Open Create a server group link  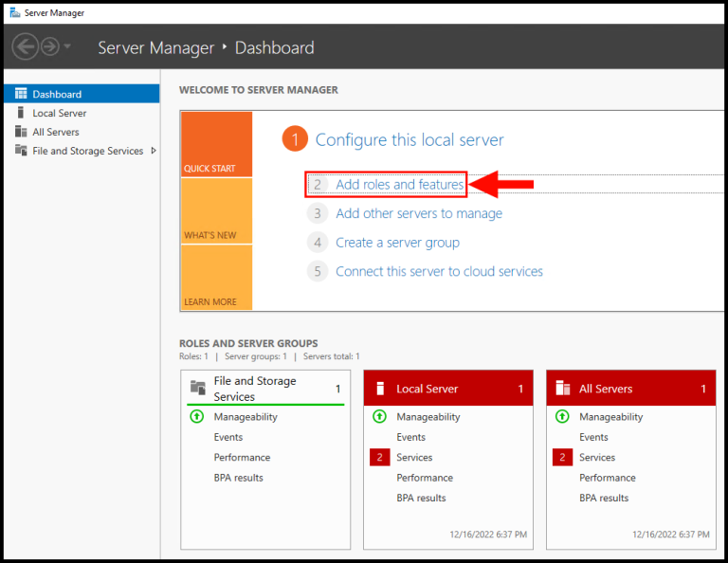coord(397,243)
